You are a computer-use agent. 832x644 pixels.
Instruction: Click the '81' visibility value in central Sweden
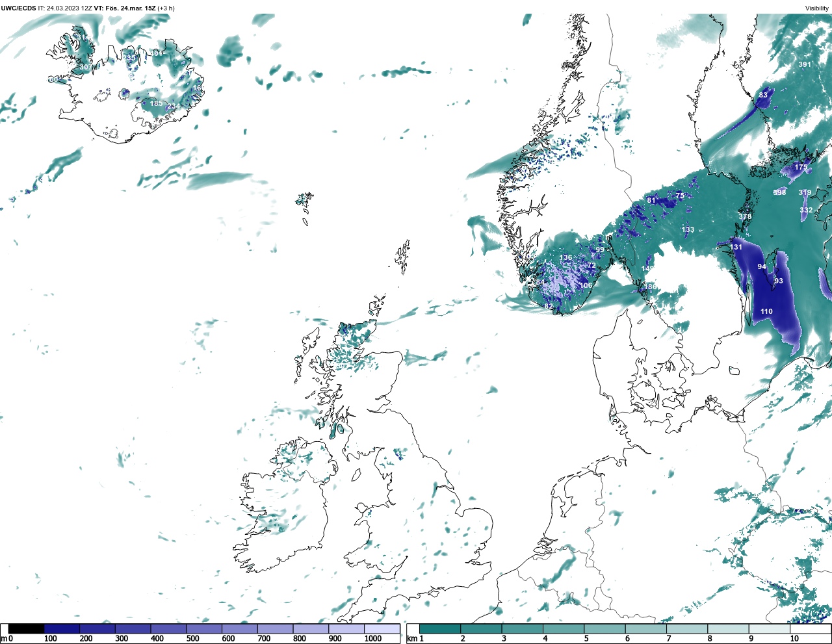click(x=651, y=200)
